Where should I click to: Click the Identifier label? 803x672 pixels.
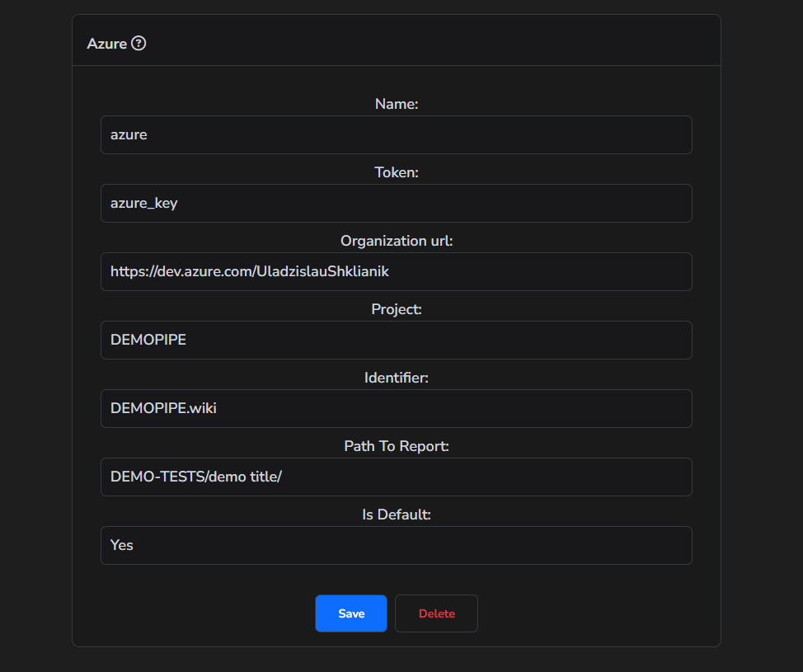(x=396, y=378)
